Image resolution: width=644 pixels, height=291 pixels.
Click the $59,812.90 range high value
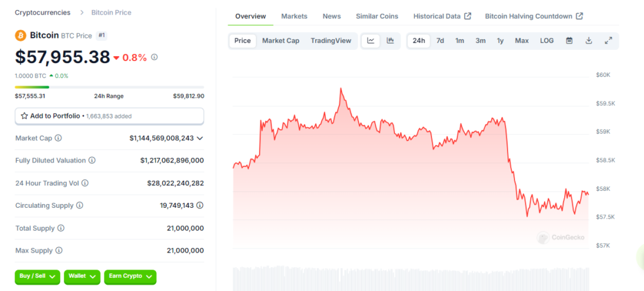click(189, 96)
